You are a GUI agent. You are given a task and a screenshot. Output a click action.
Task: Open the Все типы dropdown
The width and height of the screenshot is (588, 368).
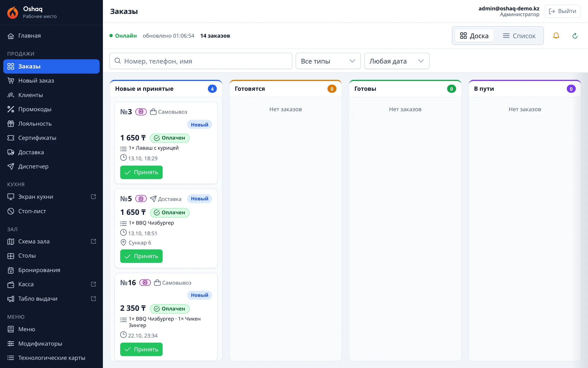328,61
